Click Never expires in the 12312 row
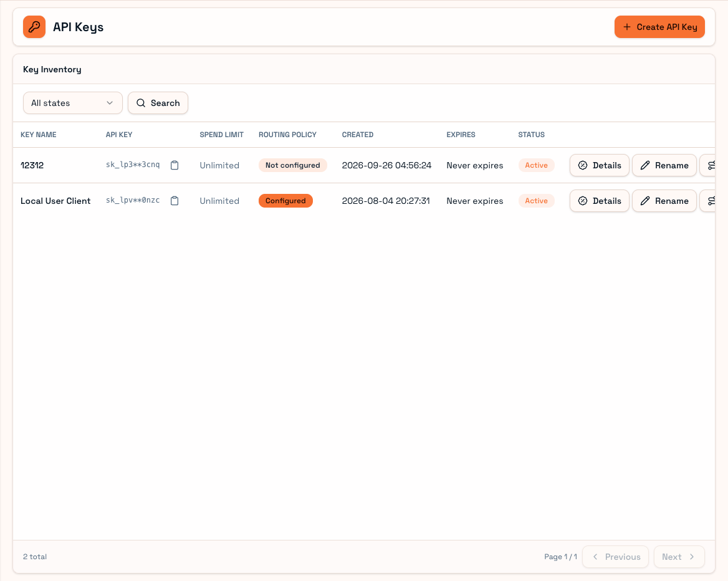Image resolution: width=728 pixels, height=581 pixels. click(475, 165)
